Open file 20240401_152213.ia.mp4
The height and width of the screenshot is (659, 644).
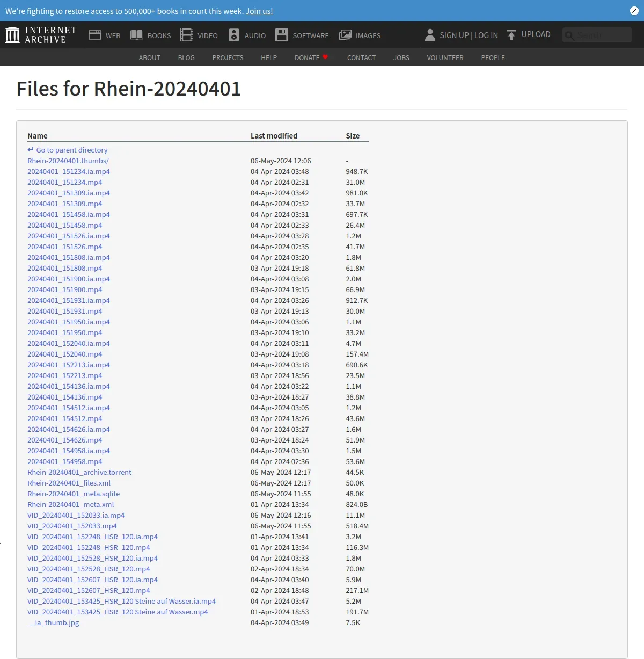69,365
